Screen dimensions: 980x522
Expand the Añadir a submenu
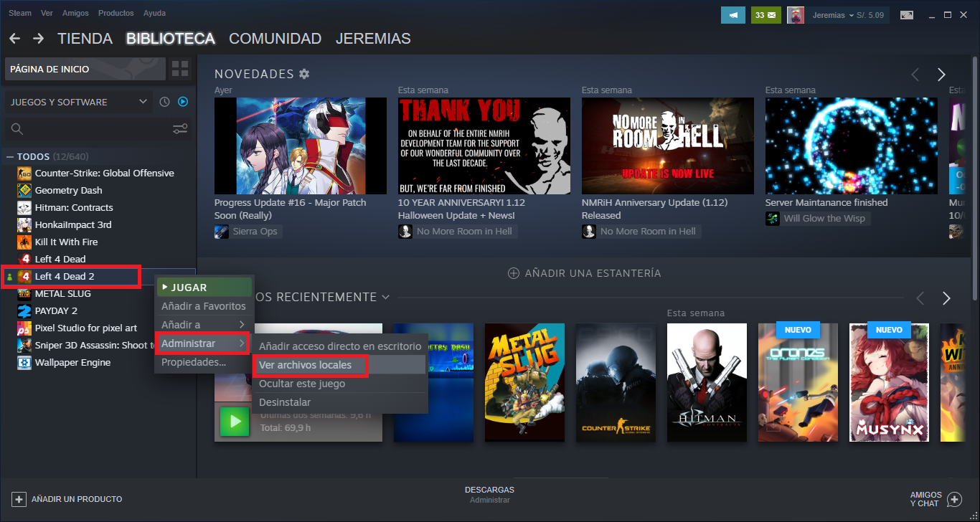[x=204, y=325]
